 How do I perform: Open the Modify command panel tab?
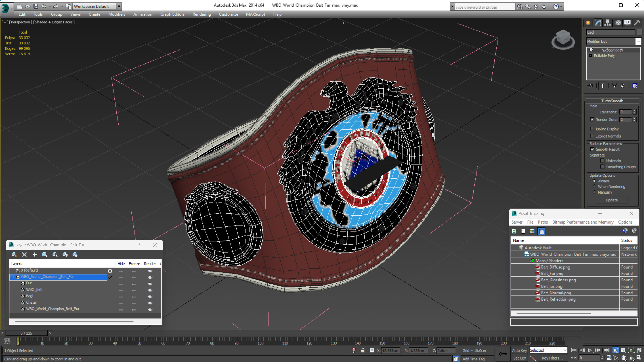[x=598, y=23]
